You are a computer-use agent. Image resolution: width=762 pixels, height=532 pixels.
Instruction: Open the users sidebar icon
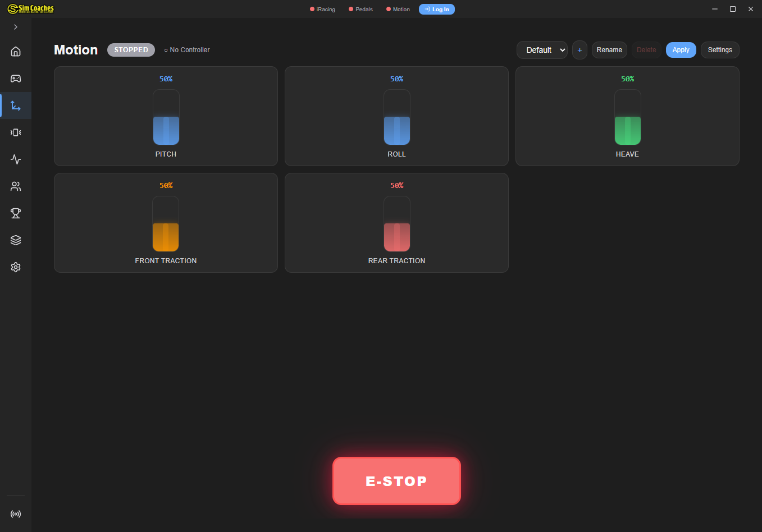16,186
